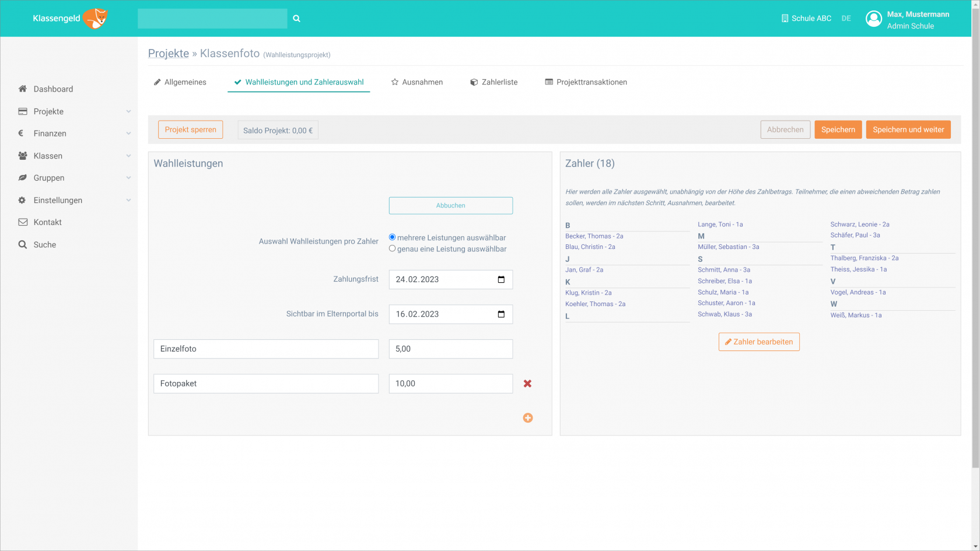Click payer Becker, Thomas - 2a
The image size is (980, 551).
[x=594, y=236]
